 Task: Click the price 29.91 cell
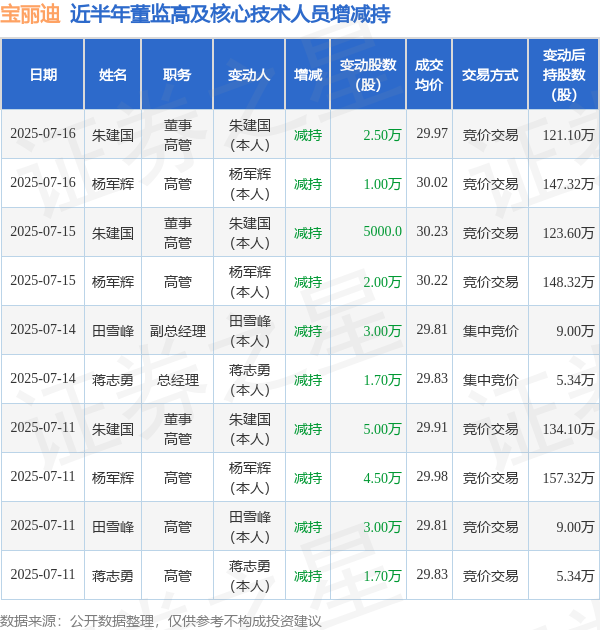coord(432,428)
